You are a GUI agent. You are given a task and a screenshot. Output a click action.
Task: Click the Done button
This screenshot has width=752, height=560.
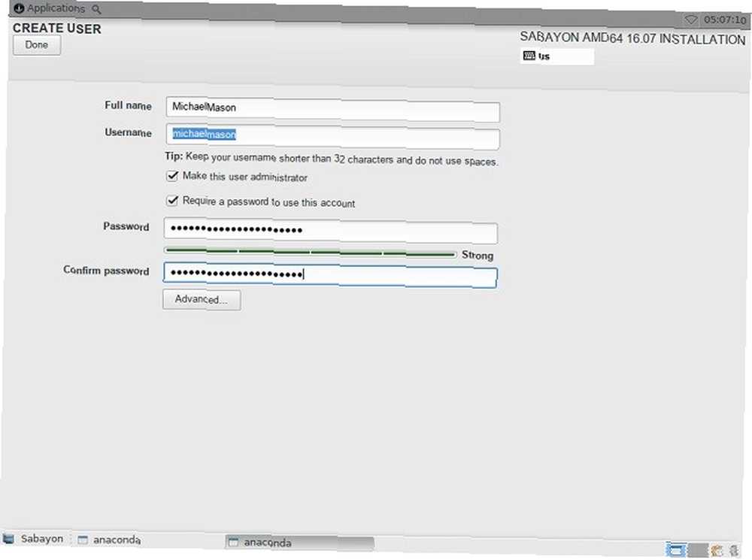click(x=36, y=46)
